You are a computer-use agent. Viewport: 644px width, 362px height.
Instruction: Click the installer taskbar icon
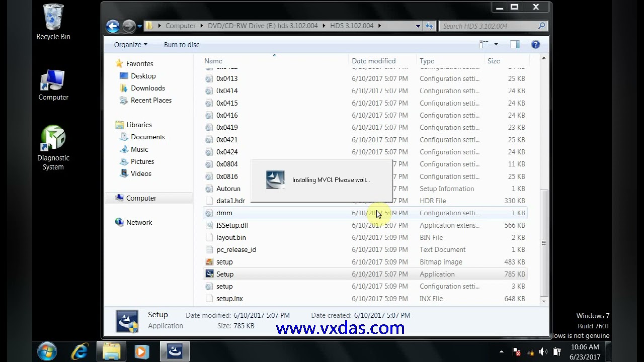[x=175, y=351]
